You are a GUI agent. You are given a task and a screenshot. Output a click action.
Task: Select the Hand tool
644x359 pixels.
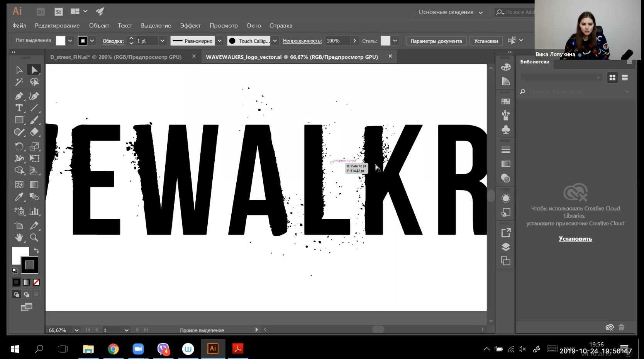(x=19, y=237)
